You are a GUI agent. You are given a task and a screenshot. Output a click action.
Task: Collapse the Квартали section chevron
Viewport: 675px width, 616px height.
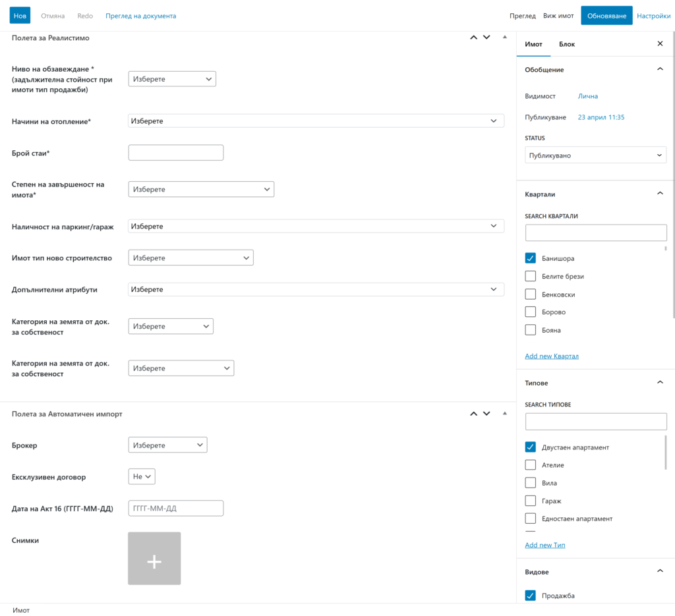coord(660,194)
